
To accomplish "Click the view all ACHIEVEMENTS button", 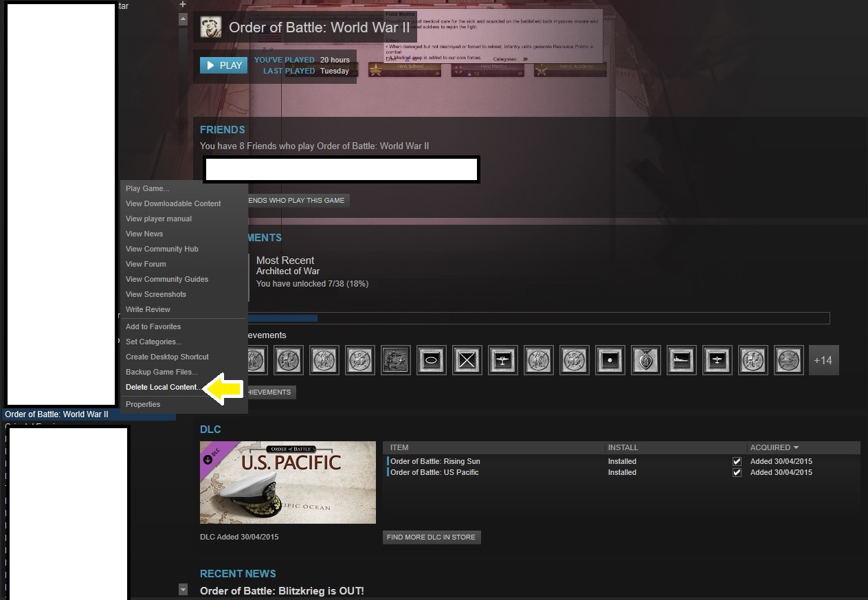I will point(271,392).
